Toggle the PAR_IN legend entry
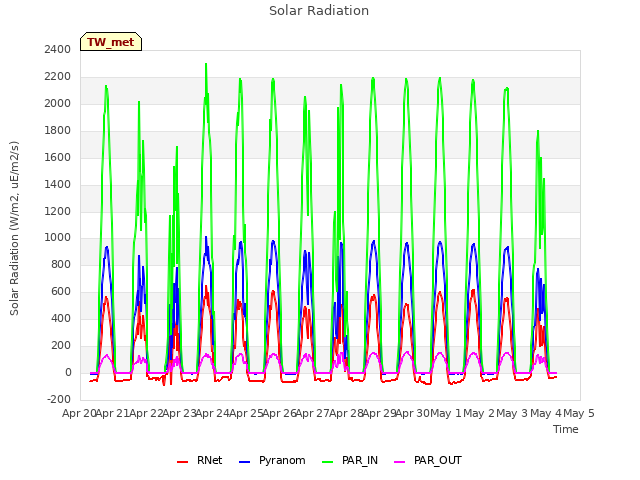The height and width of the screenshot is (480, 640). pos(350,460)
